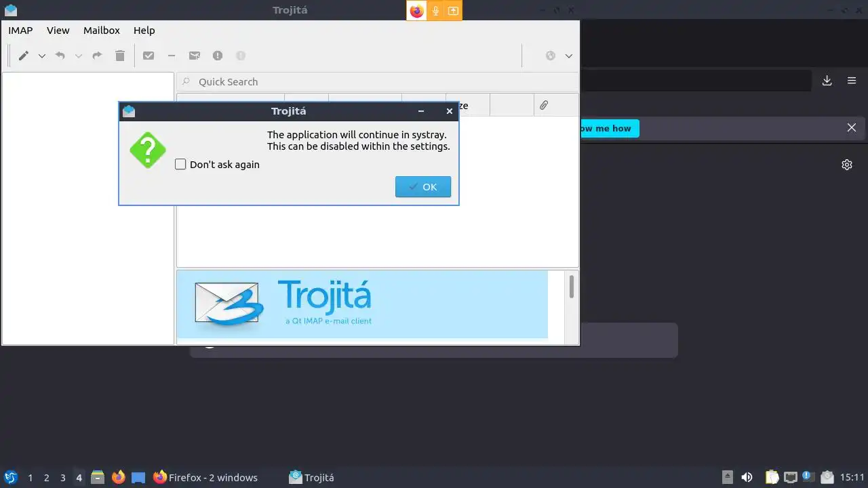Click the 15:11 clock on taskbar
This screenshot has height=488, width=868.
coord(852,477)
